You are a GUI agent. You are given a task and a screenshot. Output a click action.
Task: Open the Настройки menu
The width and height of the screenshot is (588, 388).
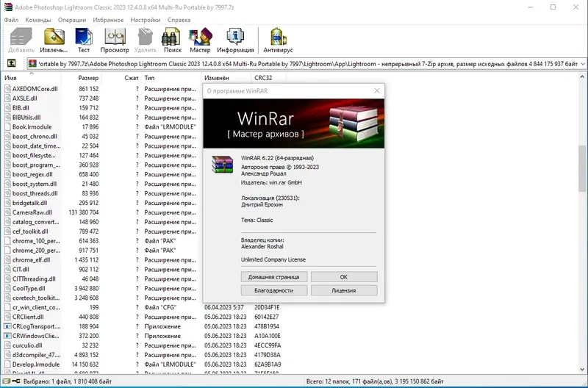coord(146,20)
